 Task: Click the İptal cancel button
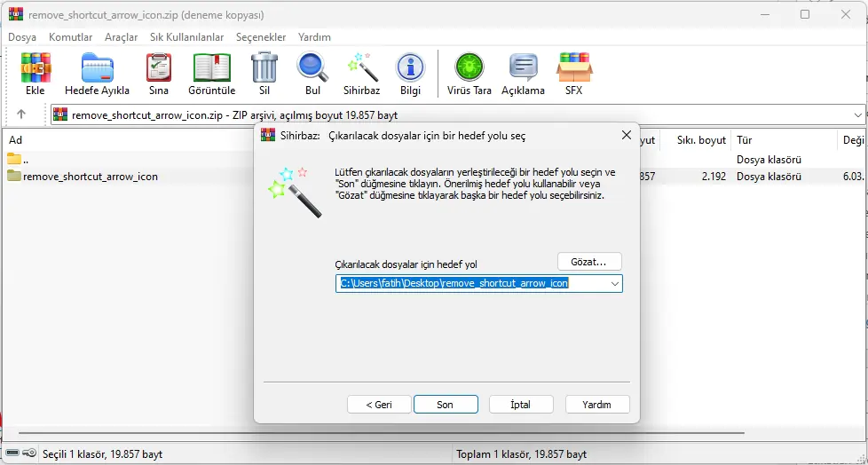point(521,404)
